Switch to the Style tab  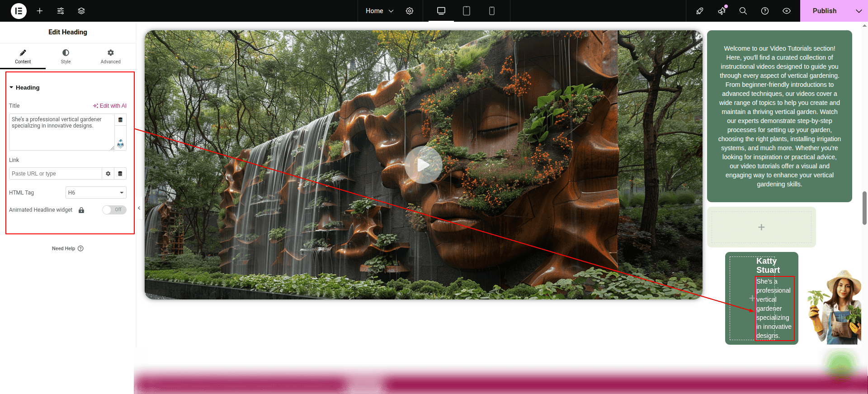click(x=66, y=57)
